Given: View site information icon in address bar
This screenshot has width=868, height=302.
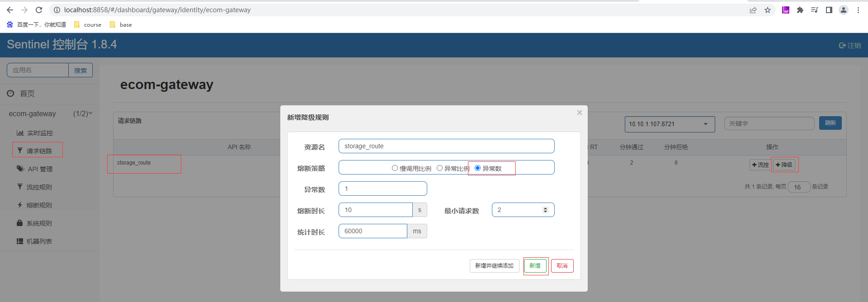Looking at the screenshot, I should point(57,10).
